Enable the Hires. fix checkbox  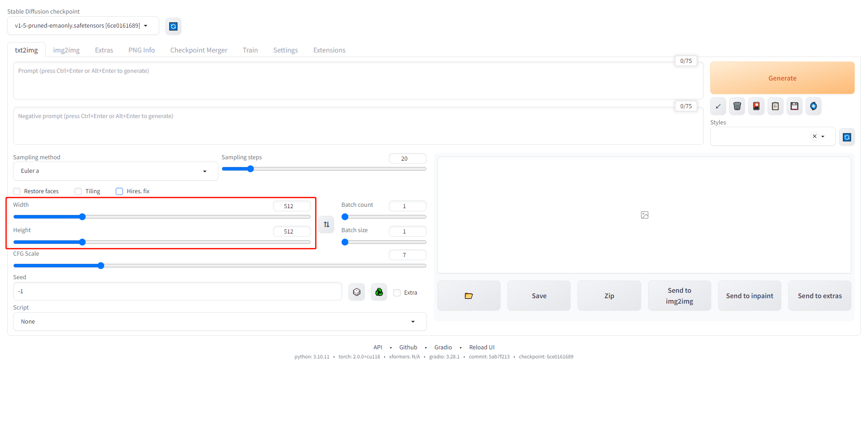[119, 191]
